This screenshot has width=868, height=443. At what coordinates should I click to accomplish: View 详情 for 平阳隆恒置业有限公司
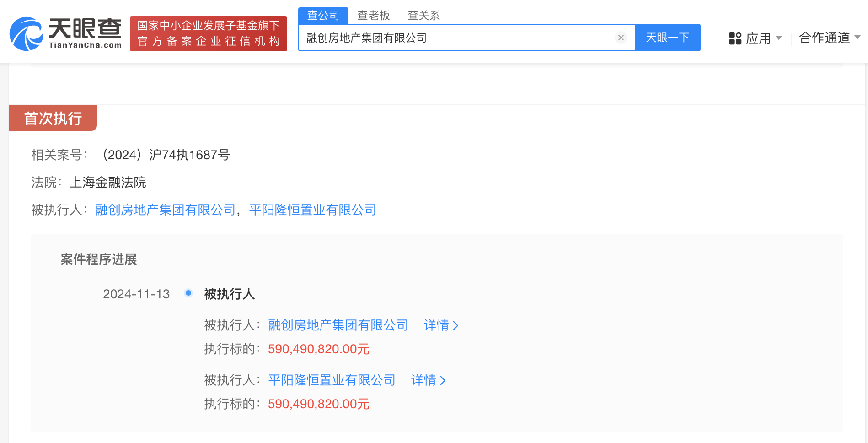[428, 380]
